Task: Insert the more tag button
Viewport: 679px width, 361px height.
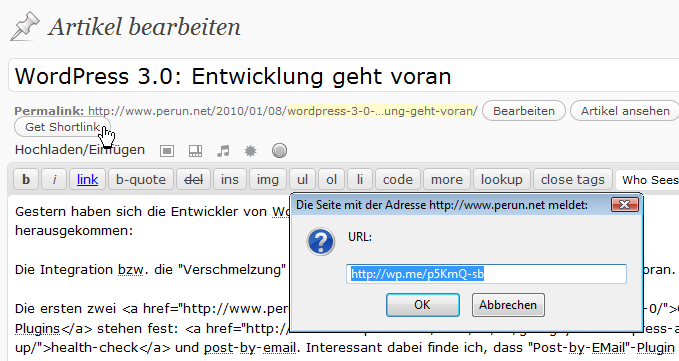Action: [x=446, y=179]
